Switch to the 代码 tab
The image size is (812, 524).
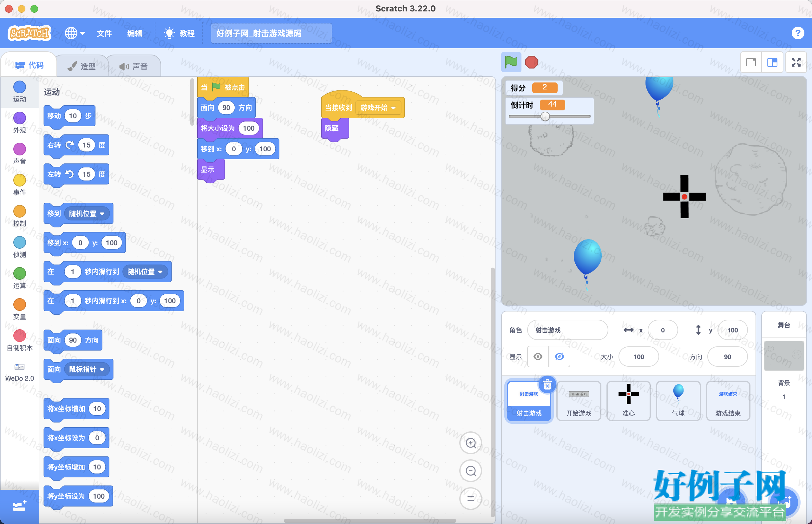pyautogui.click(x=29, y=65)
